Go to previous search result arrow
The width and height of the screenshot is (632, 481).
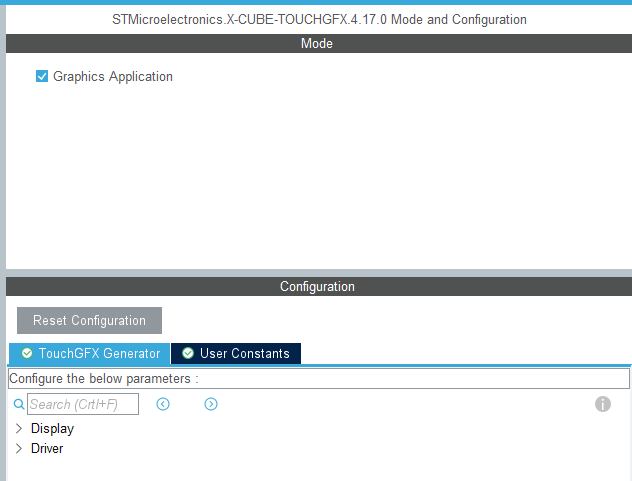click(x=163, y=404)
